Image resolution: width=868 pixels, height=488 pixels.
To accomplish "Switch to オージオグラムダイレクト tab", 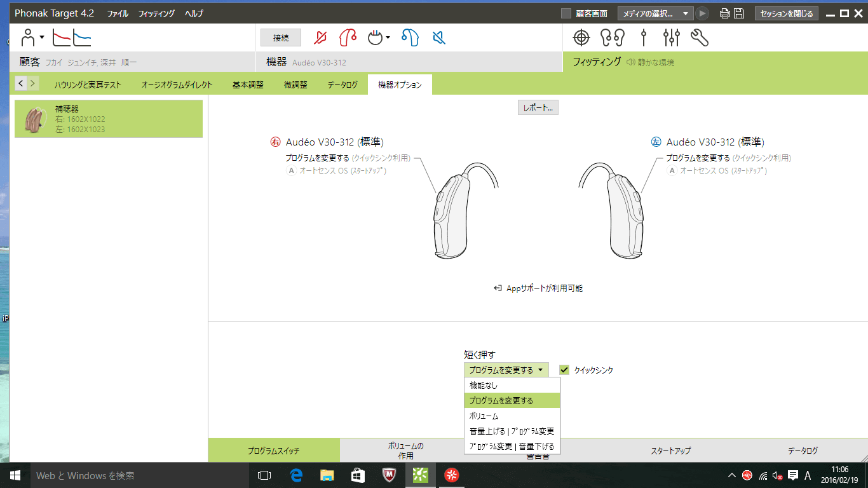I will click(177, 85).
